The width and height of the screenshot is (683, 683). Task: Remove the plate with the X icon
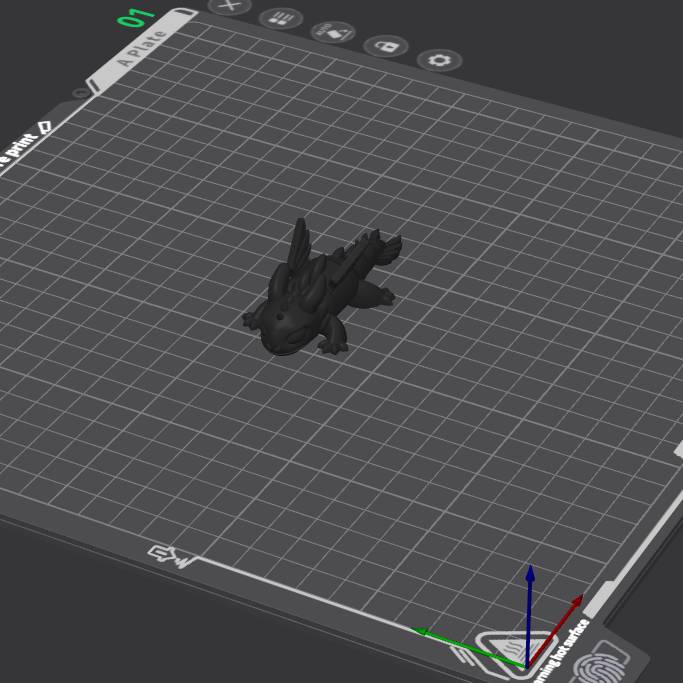(x=230, y=6)
